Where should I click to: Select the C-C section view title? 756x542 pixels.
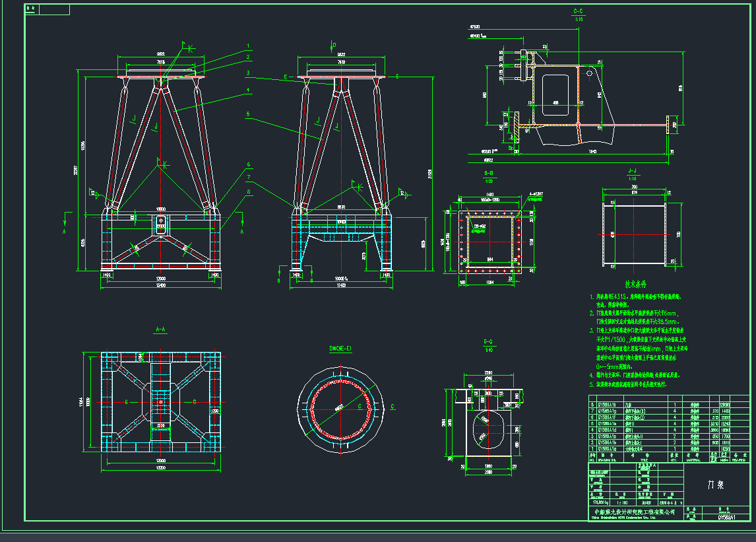coord(578,11)
